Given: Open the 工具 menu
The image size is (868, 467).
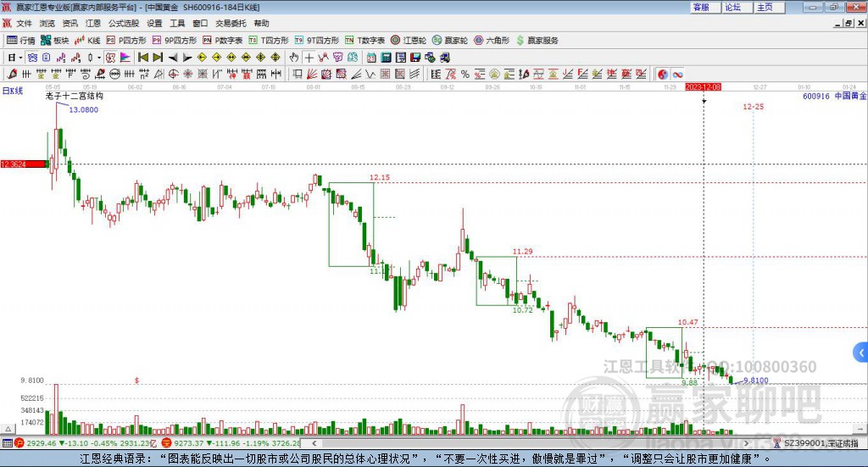Looking at the screenshot, I should [177, 23].
